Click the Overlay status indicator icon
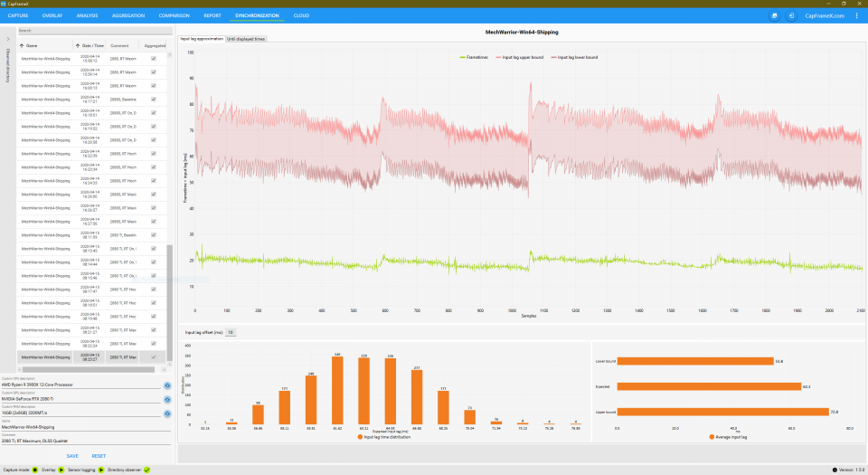868x475 pixels. pos(61,470)
